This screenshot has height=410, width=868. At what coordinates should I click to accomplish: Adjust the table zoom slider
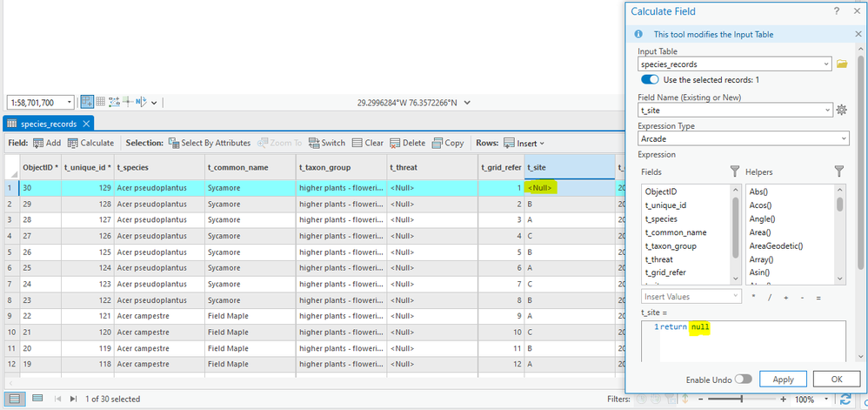tap(741, 399)
